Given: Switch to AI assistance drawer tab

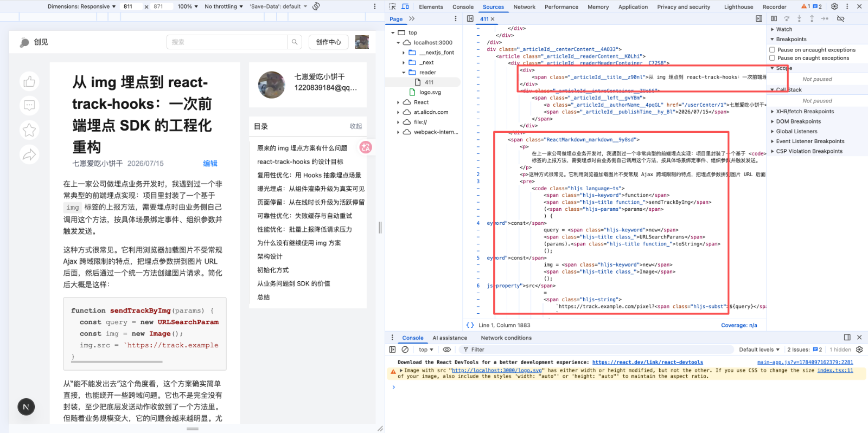Looking at the screenshot, I should [x=450, y=338].
